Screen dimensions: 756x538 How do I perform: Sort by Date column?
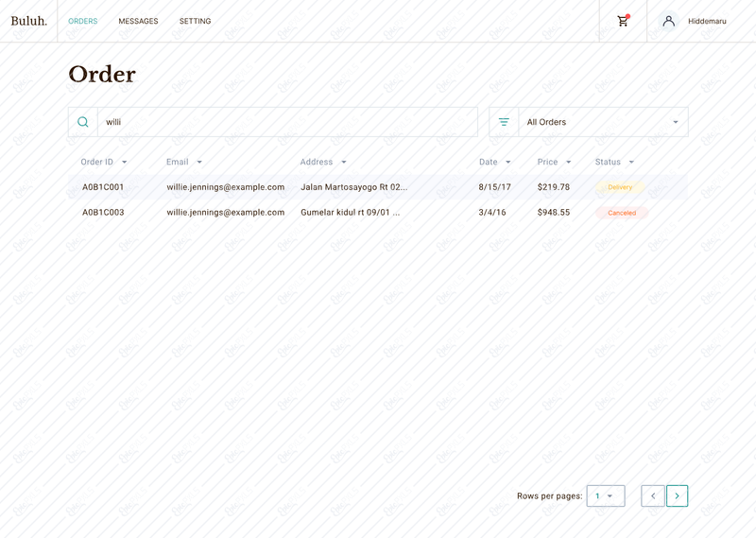[494, 162]
